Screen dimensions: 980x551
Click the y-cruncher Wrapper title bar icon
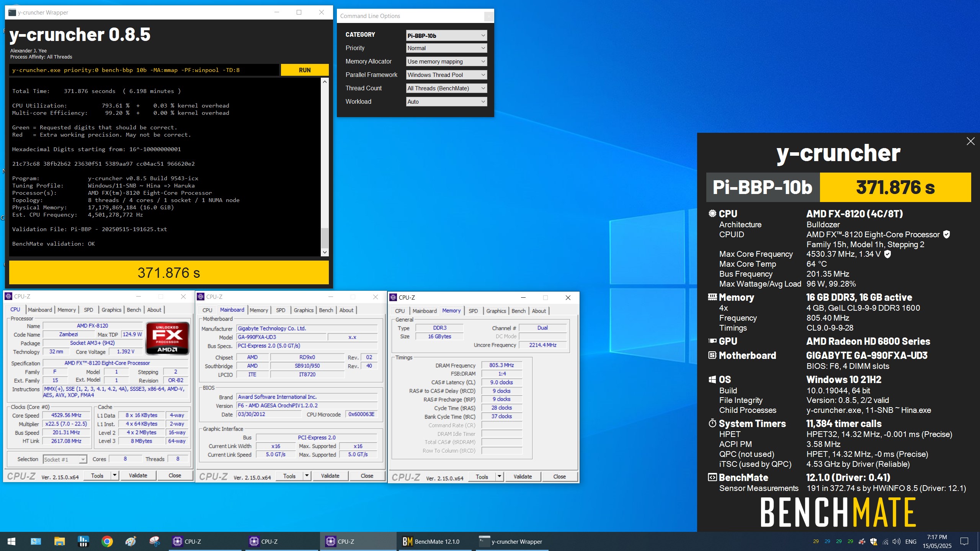12,12
